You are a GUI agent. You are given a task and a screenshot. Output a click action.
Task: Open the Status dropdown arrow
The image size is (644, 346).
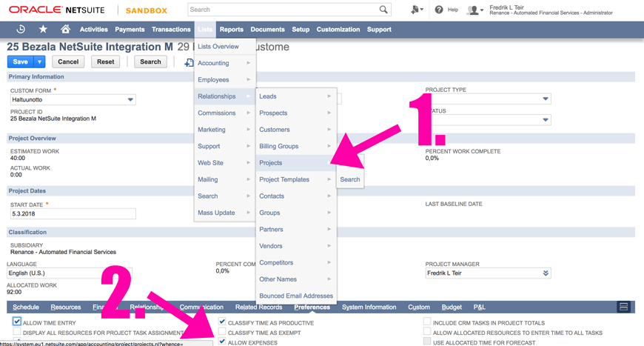click(x=546, y=120)
